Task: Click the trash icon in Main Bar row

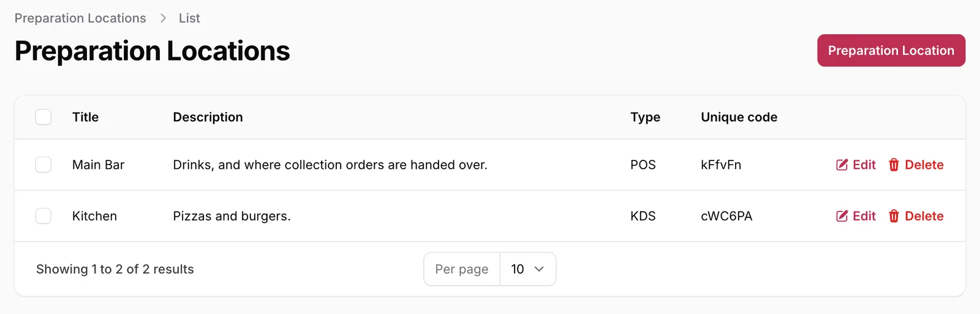Action: coord(894,165)
